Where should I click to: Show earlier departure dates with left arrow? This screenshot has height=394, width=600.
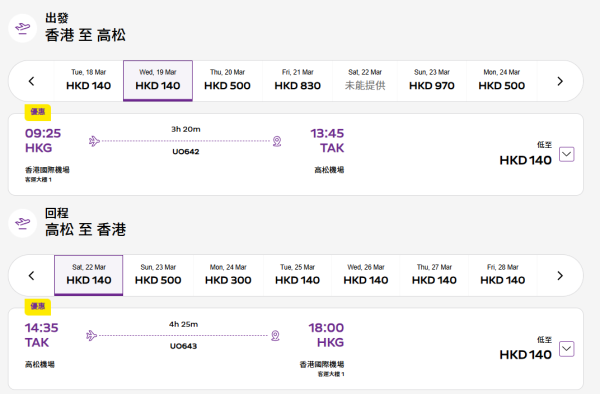click(31, 81)
